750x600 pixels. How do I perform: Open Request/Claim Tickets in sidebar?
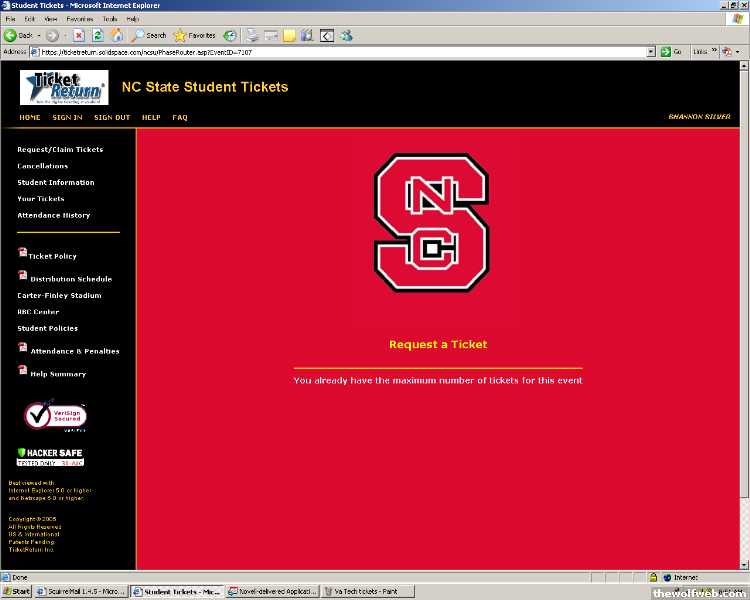click(60, 149)
